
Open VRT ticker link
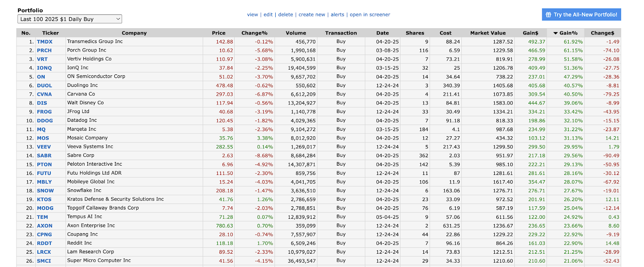tap(42, 59)
